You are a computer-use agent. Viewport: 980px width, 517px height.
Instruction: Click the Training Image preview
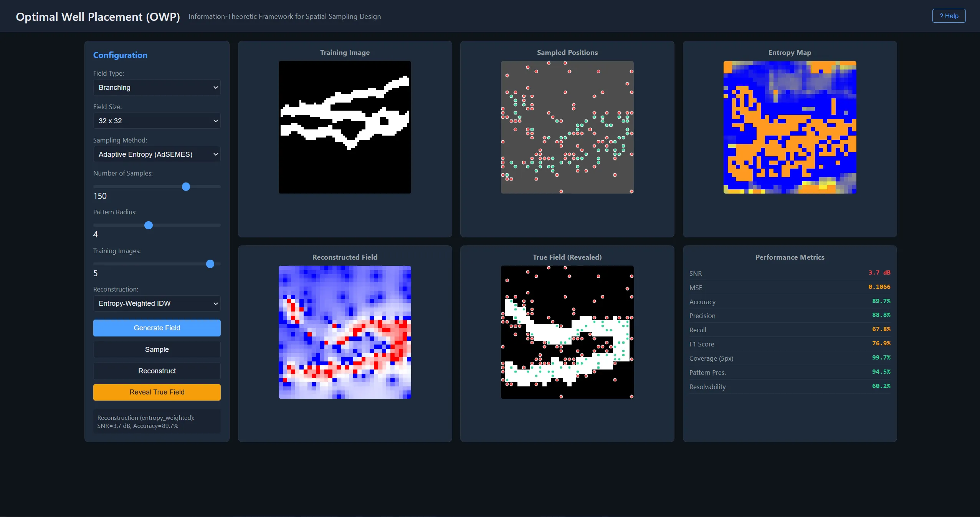point(344,128)
